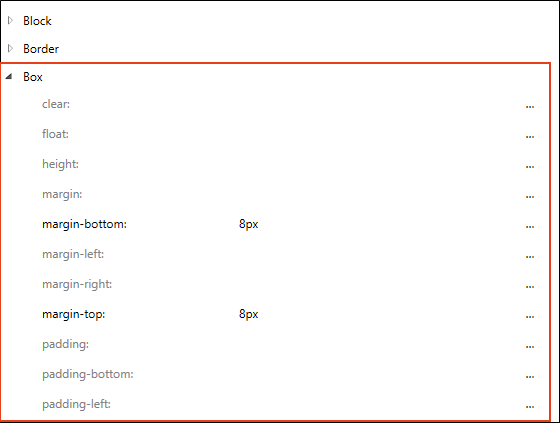The height and width of the screenshot is (423, 560).
Task: Open ellipsis button for margin-top property
Action: coord(530,316)
